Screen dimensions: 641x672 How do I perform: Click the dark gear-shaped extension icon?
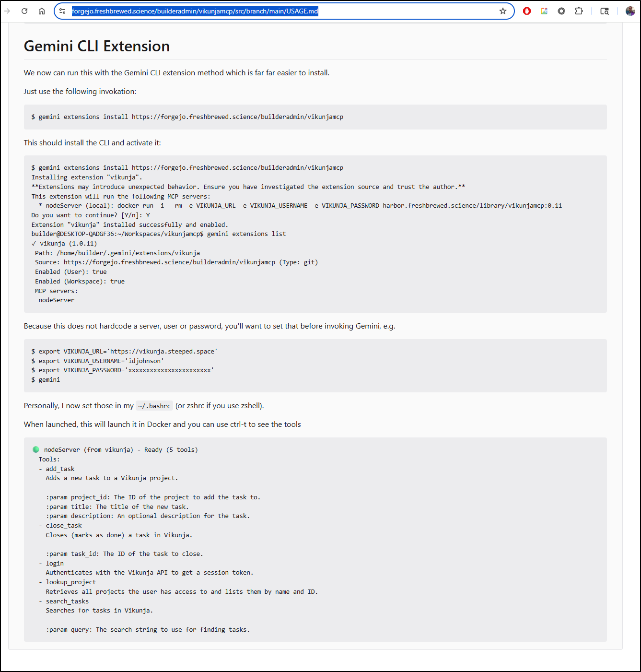(x=561, y=11)
